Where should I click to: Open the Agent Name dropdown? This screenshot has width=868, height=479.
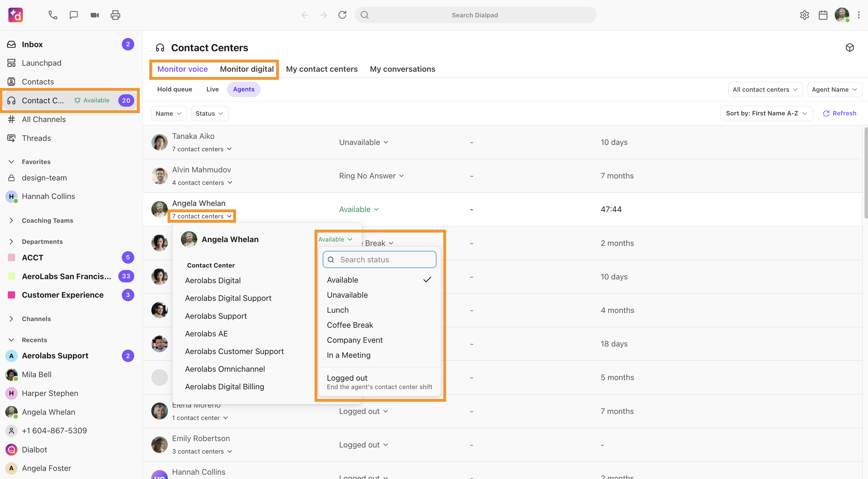click(834, 89)
